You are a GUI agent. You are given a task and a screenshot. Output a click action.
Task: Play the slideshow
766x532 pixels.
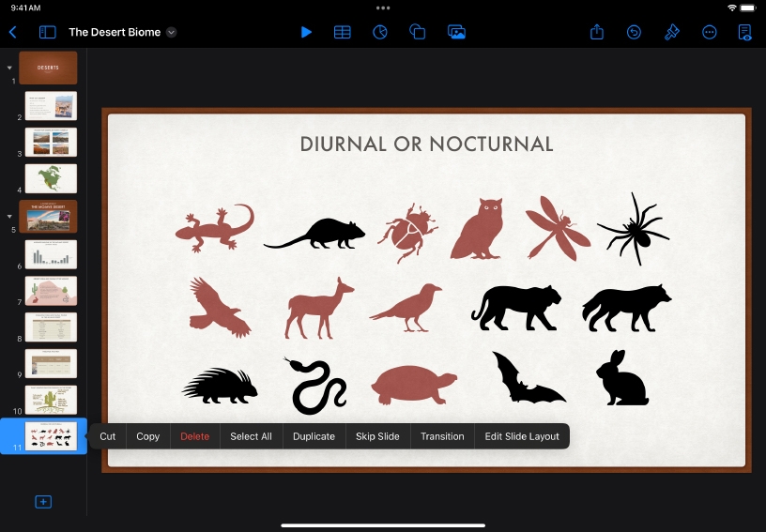pos(306,32)
